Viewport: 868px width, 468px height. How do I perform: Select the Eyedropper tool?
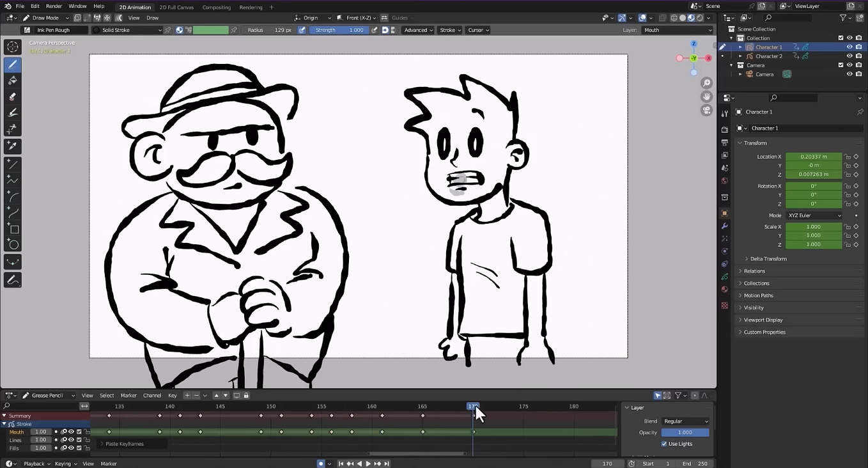point(13,146)
